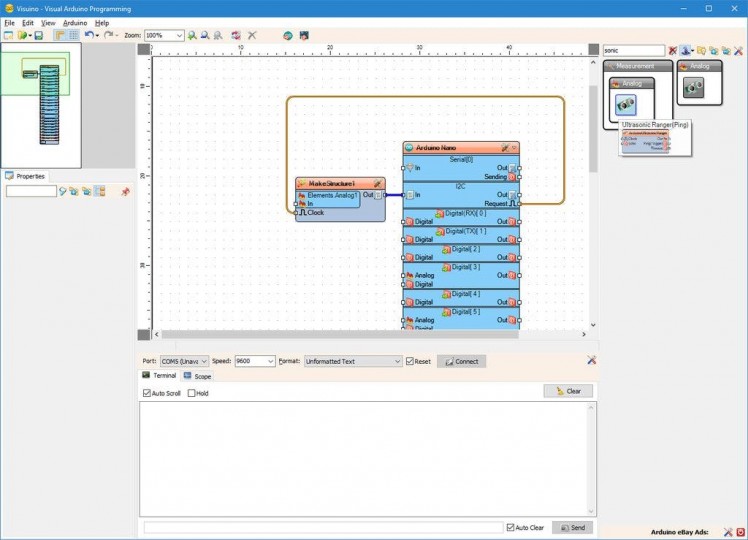Viewport: 748px width, 540px height.
Task: Clear the component search filter
Action: [x=673, y=50]
